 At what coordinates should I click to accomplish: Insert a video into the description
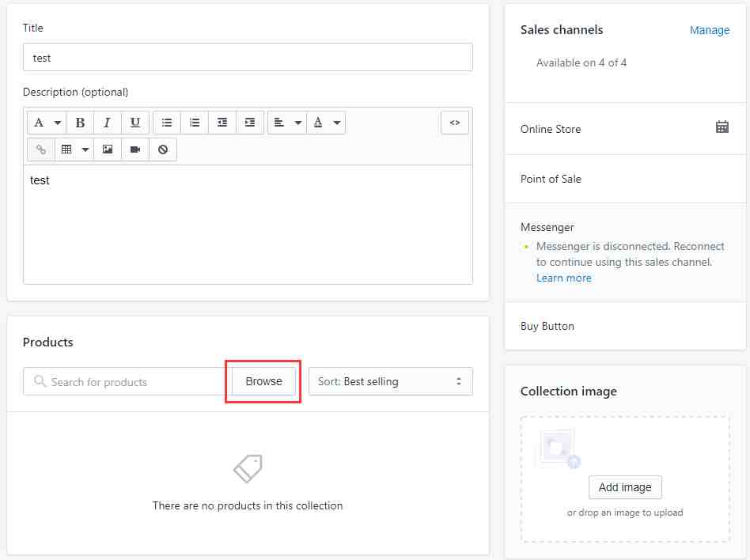[x=134, y=149]
